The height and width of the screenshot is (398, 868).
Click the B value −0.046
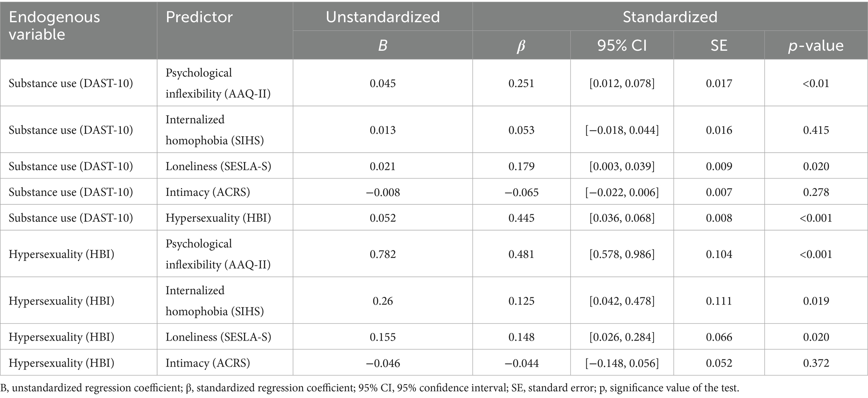pyautogui.click(x=382, y=363)
